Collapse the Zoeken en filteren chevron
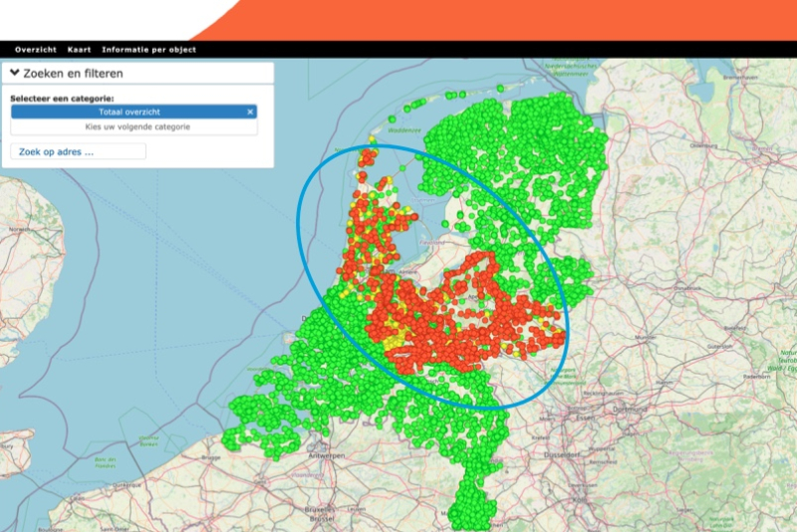The image size is (797, 532). [x=15, y=74]
